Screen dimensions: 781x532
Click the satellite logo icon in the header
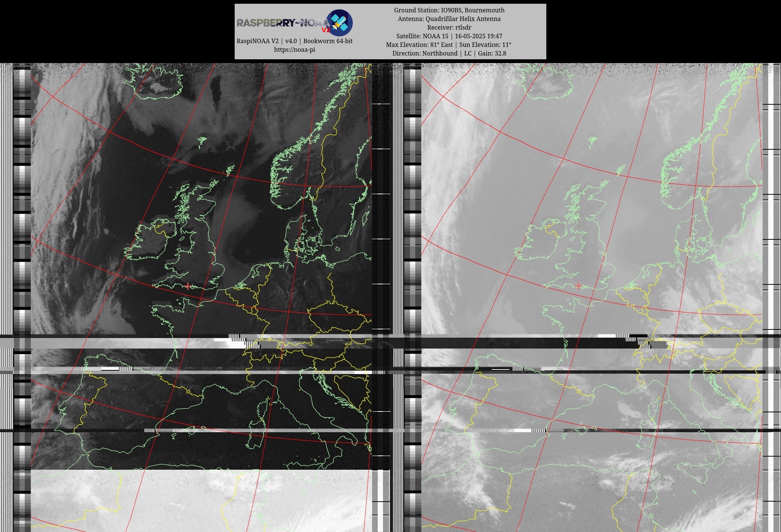pyautogui.click(x=339, y=23)
